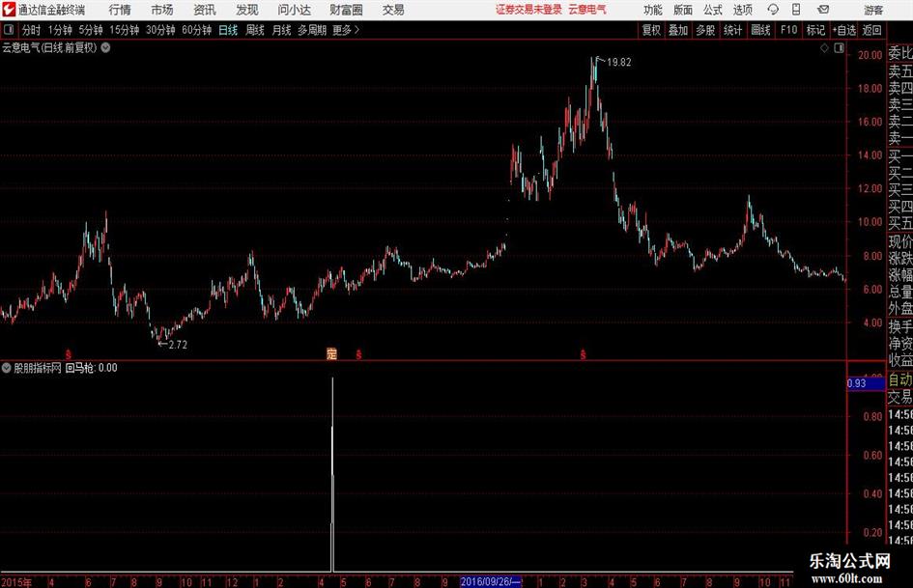Image resolution: width=913 pixels, height=588 pixels.
Task: Click the 云意电气 stock name in title bar
Action: (587, 10)
